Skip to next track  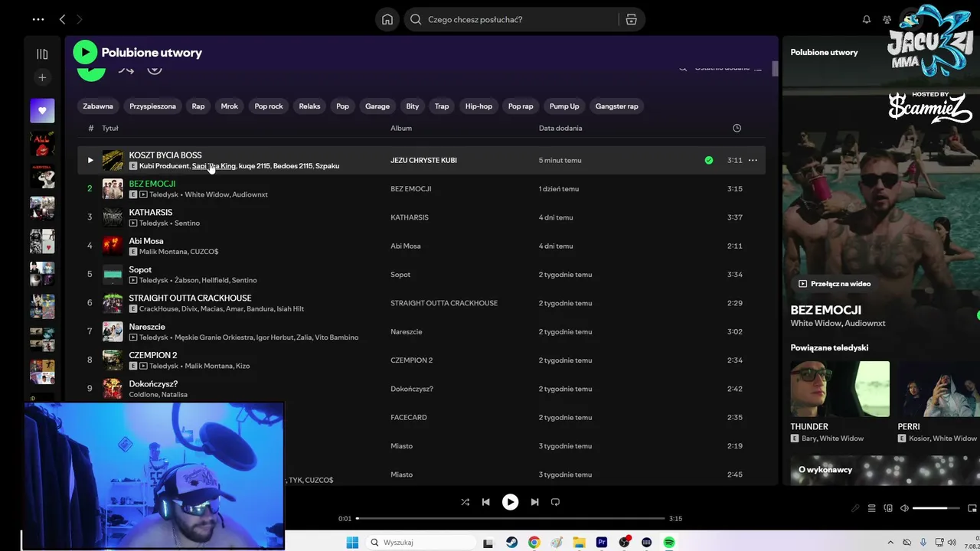(534, 502)
